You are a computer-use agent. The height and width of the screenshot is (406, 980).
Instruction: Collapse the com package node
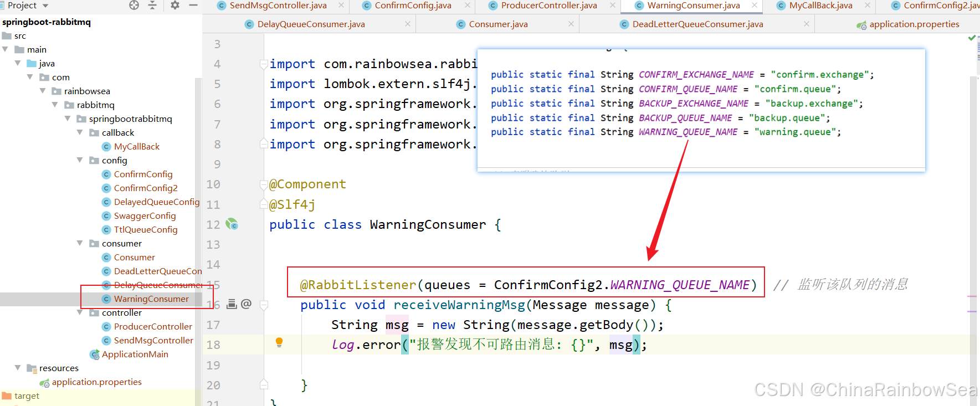click(x=30, y=77)
